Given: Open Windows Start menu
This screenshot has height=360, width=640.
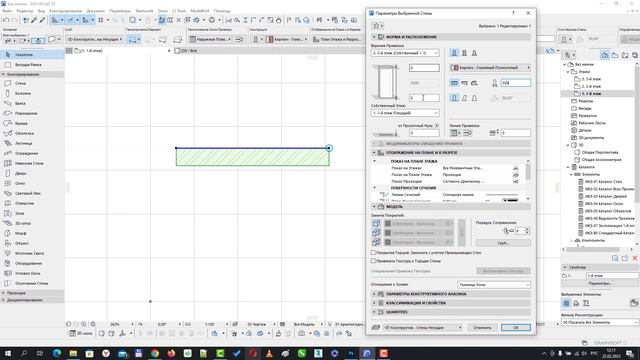Looking at the screenshot, I should (x=7, y=353).
